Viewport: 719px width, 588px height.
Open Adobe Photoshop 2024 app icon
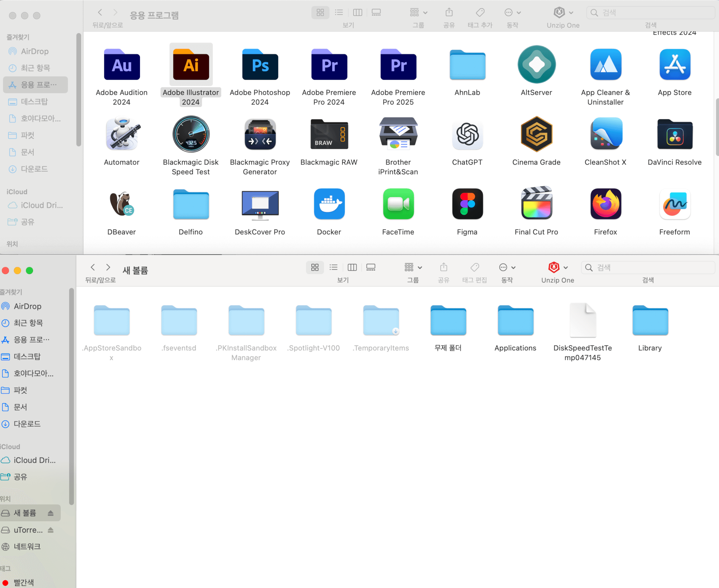point(260,65)
